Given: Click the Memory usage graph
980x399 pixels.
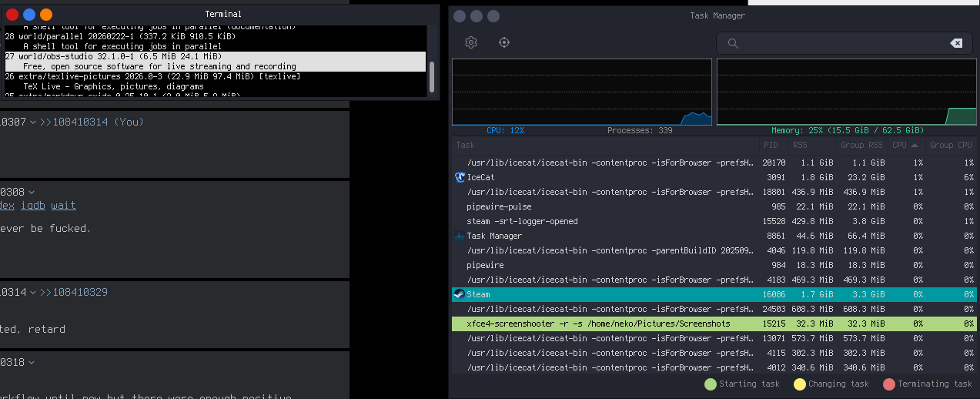Looking at the screenshot, I should [x=847, y=92].
